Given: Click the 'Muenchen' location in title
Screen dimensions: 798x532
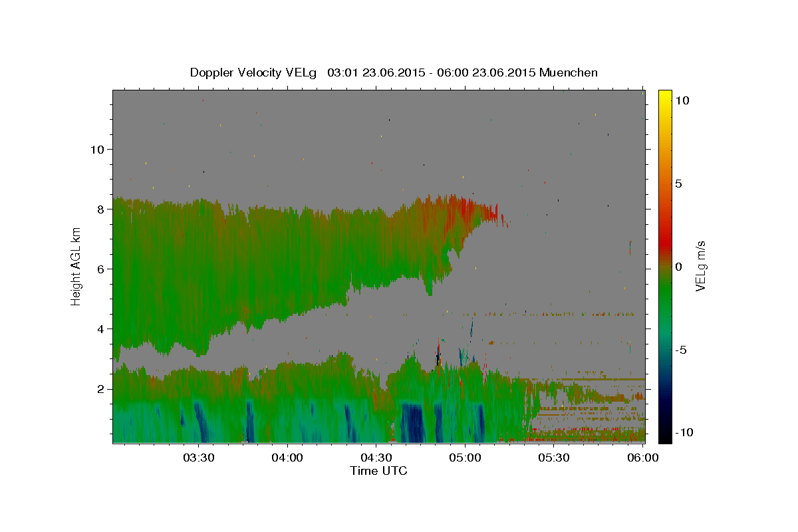Looking at the screenshot, I should tap(569, 72).
